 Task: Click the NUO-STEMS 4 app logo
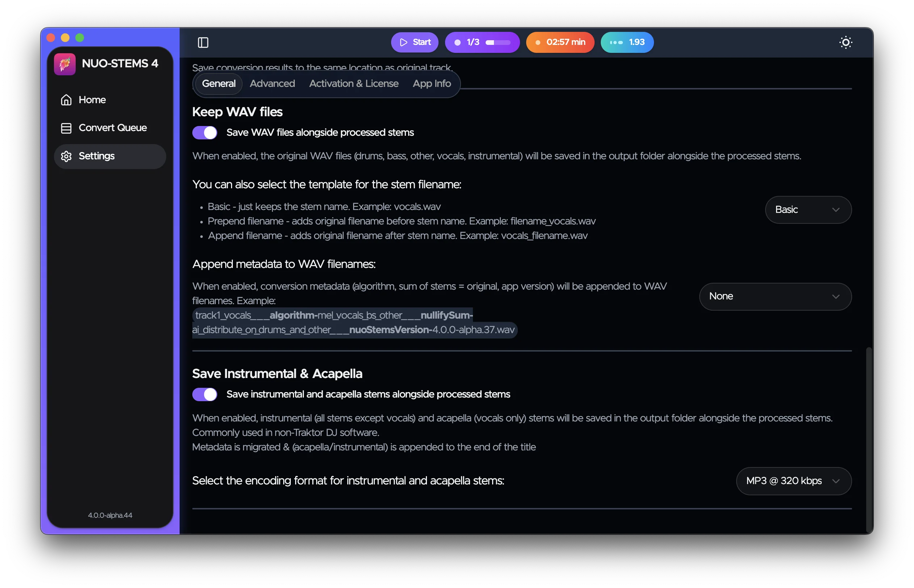pos(64,64)
